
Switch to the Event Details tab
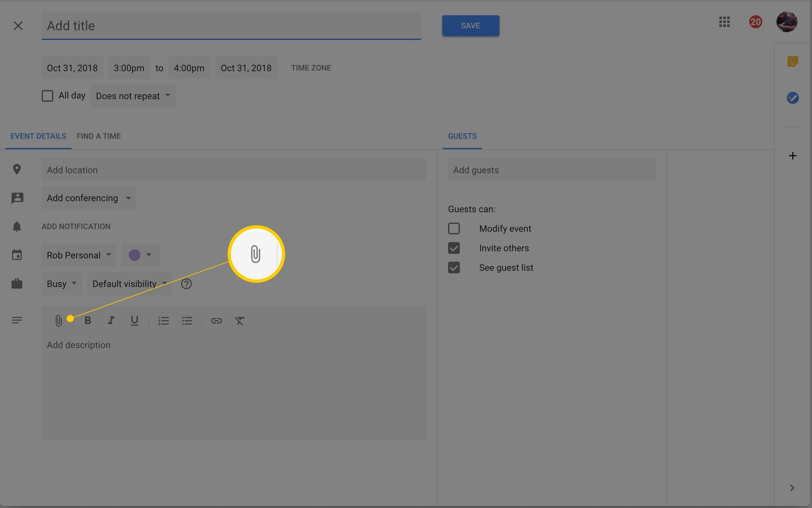point(37,136)
